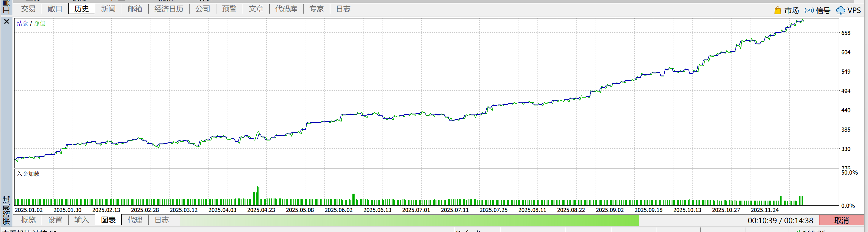Close the strategy tester panel with the X
The height and width of the screenshot is (232, 868).
[x=6, y=21]
